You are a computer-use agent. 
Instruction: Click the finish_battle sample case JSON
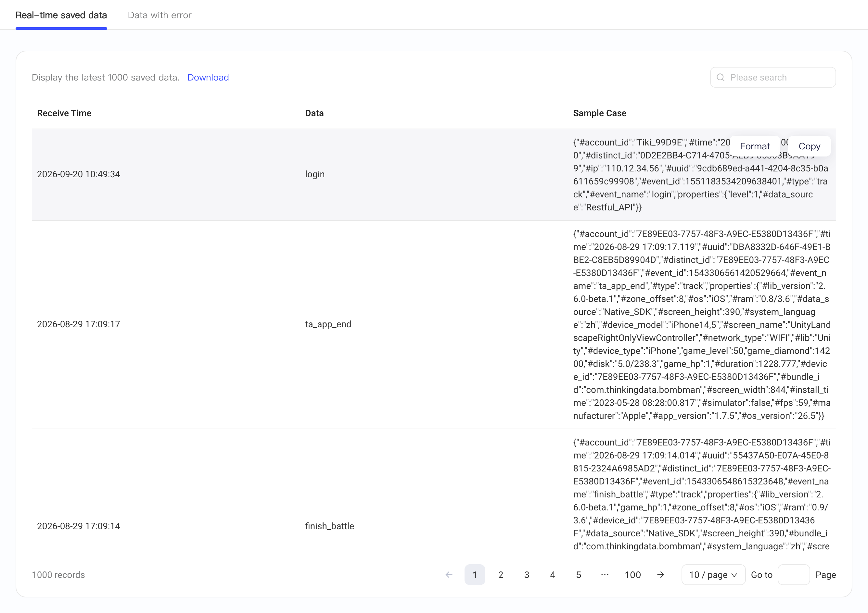702,494
